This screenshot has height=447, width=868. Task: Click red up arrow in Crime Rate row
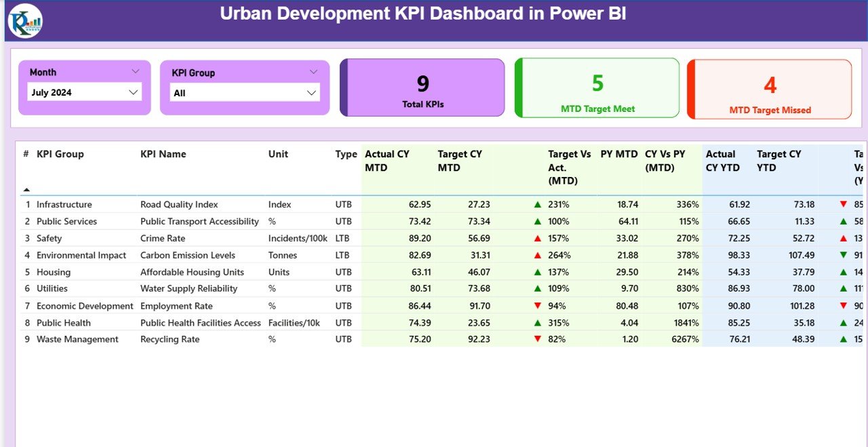pyautogui.click(x=538, y=238)
